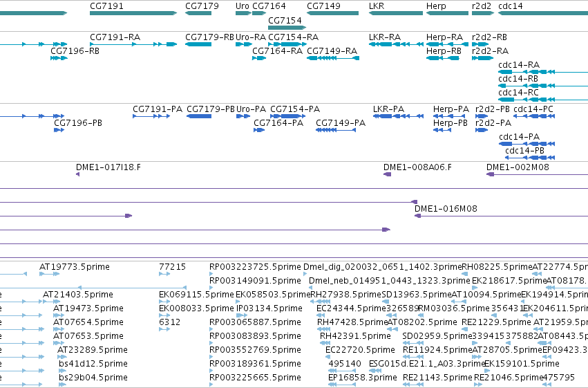Click protein label CG7149-PA
The height and width of the screenshot is (388, 588).
[341, 123]
